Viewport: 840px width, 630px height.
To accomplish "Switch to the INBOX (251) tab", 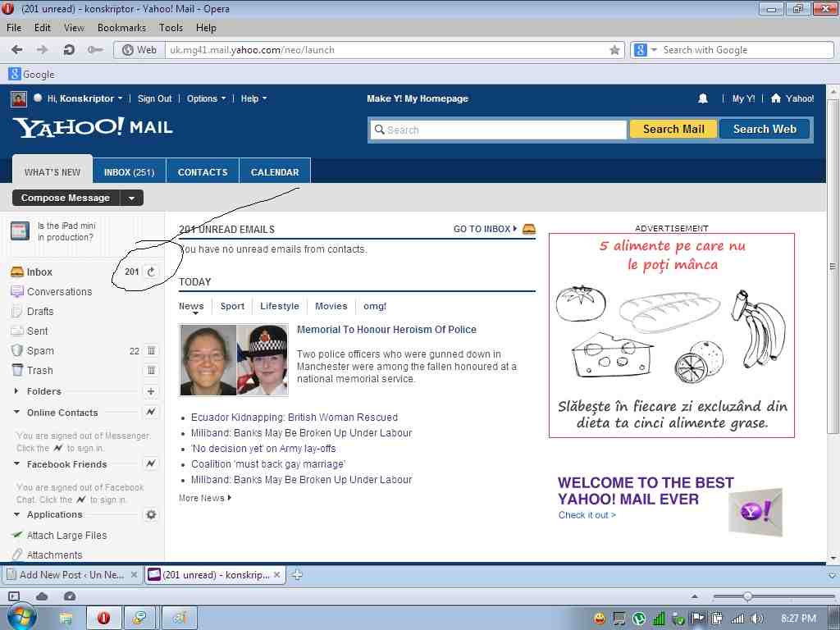I will click(129, 172).
